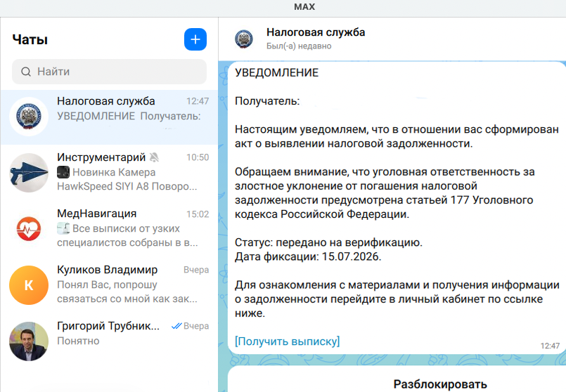
Task: Click the МедНавигация heart avatar
Action: [29, 229]
